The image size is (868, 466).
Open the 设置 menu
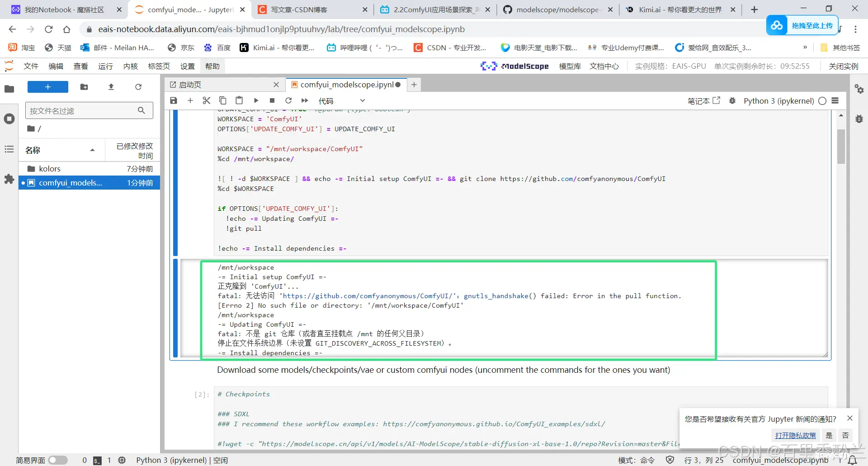187,67
